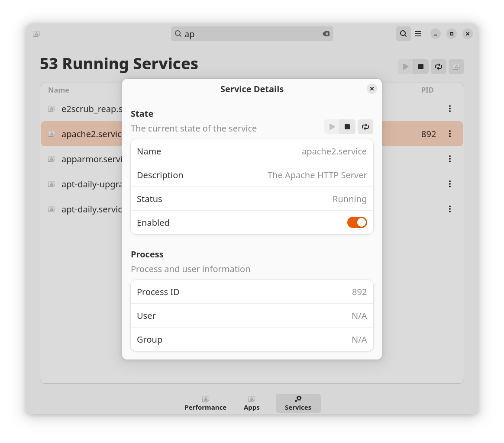Open the hamburger main menu
Viewport: 504px width, 443px height.
[418, 34]
